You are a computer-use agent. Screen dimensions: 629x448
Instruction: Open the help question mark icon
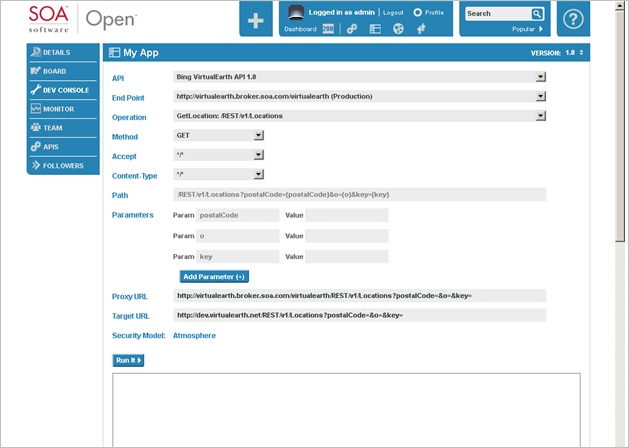[x=572, y=20]
